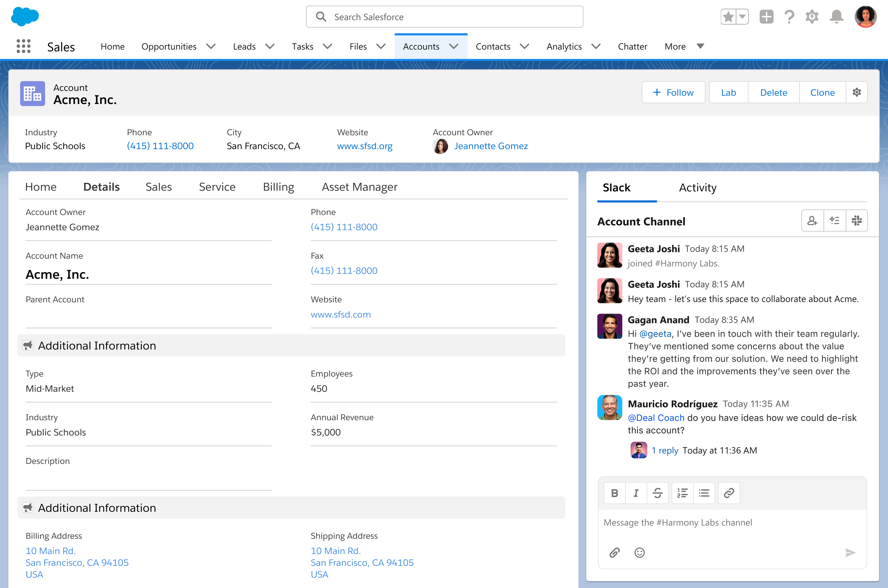
Task: Click the Shipping Address link
Action: point(362,563)
